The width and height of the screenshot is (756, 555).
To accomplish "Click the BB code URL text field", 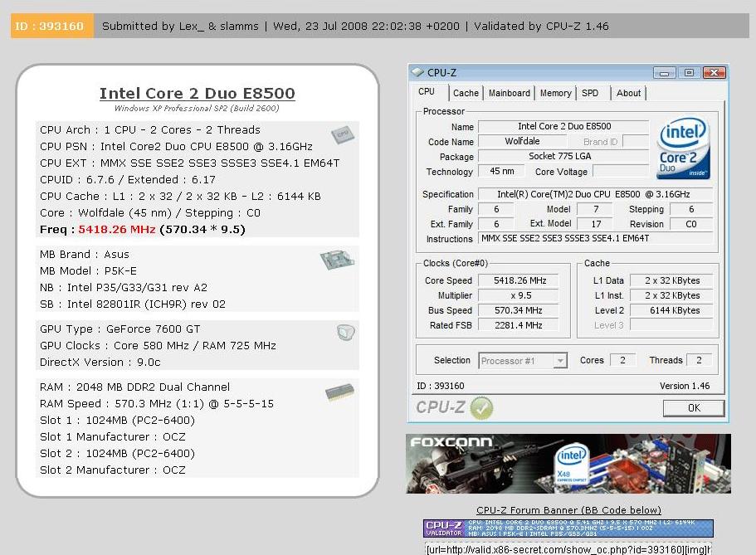I will (568, 549).
